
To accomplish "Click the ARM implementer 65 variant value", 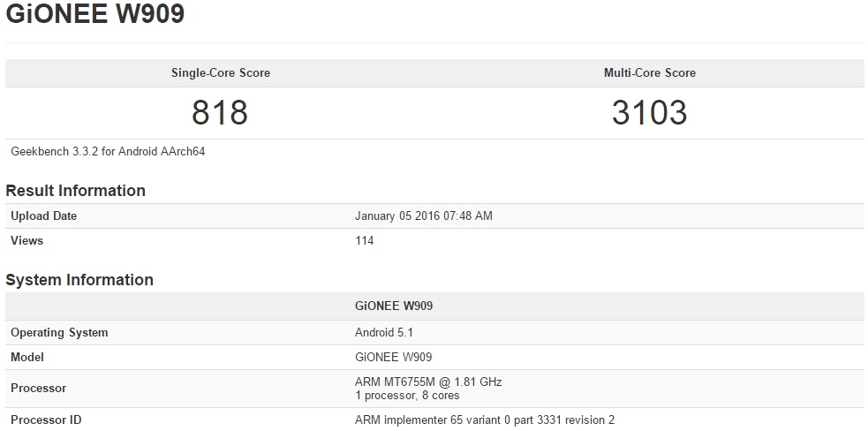I will 485,420.
